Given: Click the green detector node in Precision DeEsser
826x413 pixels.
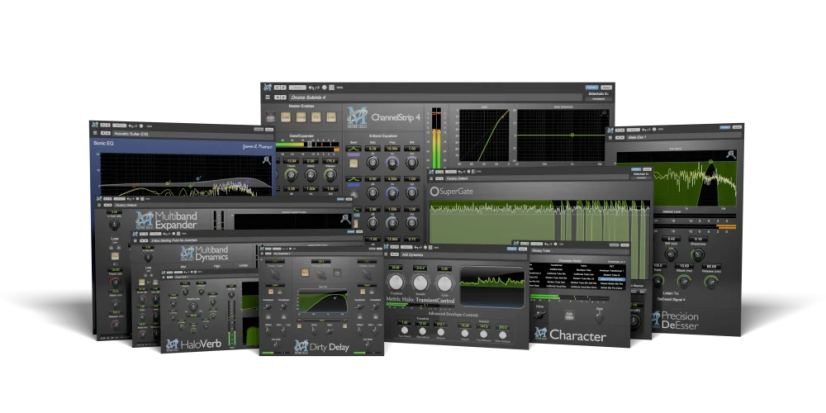Looking at the screenshot, I should [711, 161].
